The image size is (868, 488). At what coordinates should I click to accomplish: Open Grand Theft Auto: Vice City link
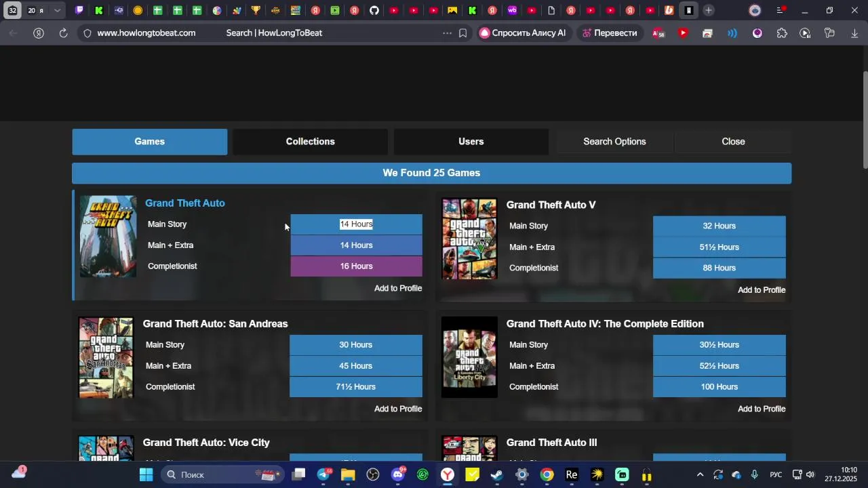(206, 443)
